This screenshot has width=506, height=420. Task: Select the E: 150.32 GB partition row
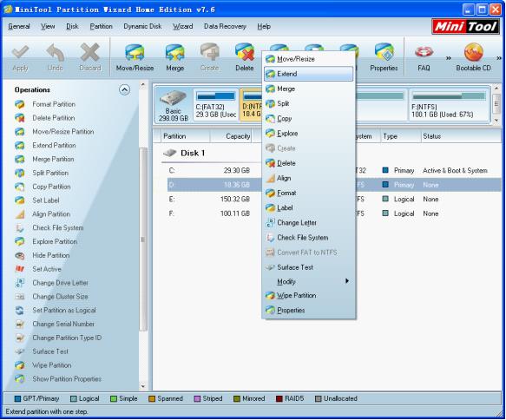click(334, 199)
